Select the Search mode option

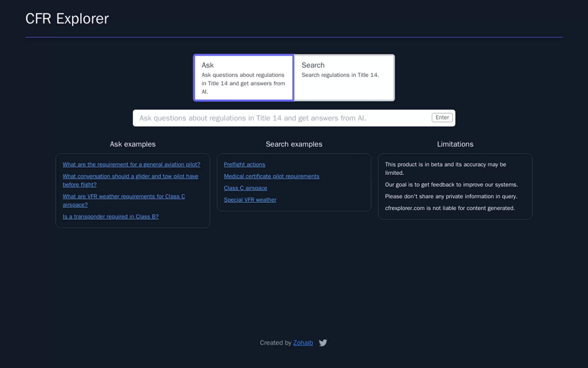pos(344,78)
